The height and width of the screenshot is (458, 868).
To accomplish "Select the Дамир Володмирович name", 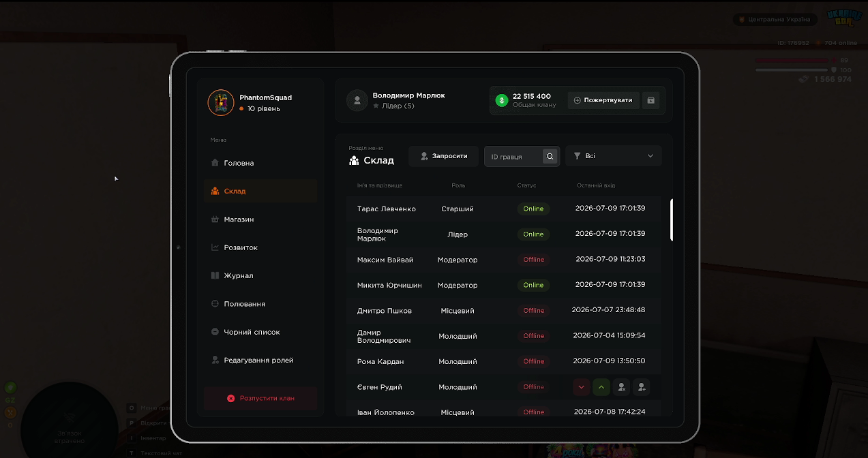I will point(384,336).
